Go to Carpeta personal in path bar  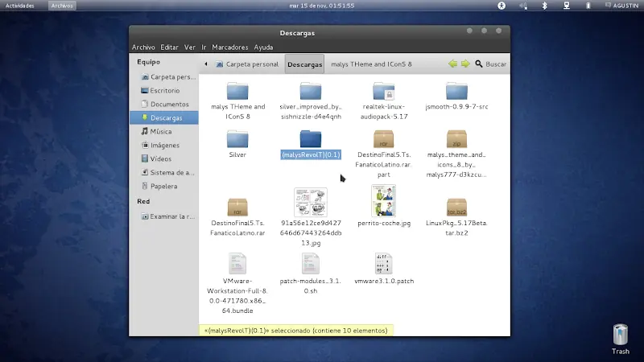[247, 64]
